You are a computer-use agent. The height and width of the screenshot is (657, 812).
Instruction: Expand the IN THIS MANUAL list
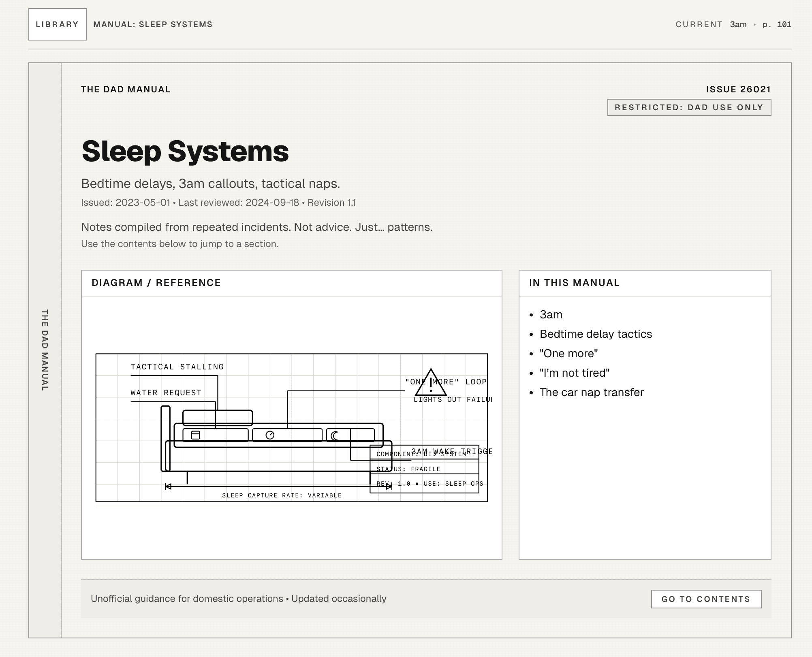[x=574, y=282]
